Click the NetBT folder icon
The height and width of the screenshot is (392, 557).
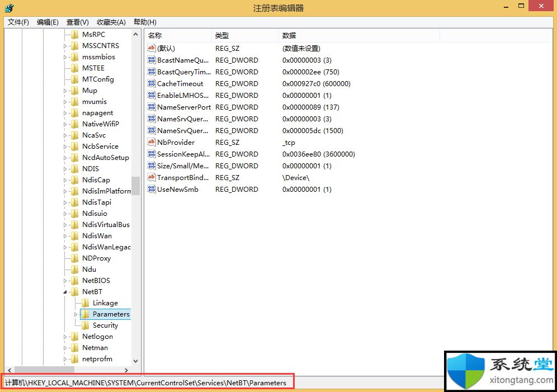click(x=74, y=291)
